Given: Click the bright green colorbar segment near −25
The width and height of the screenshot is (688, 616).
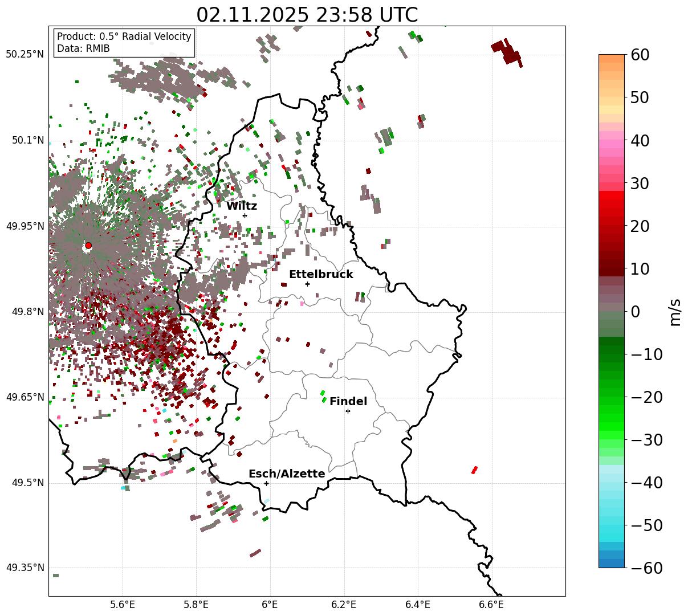Looking at the screenshot, I should tap(612, 418).
